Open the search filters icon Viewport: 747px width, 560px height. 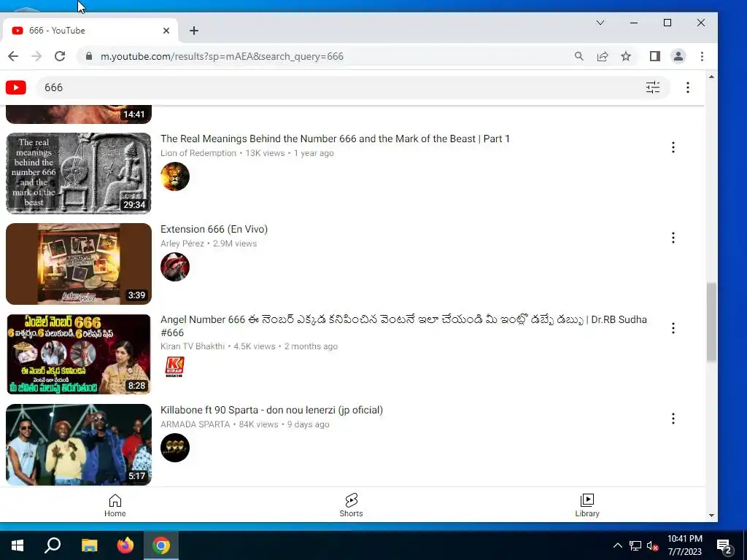[653, 87]
